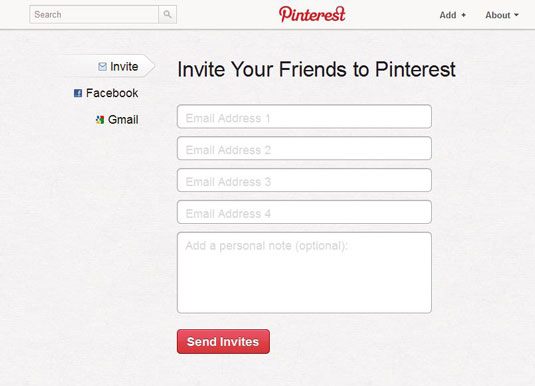The image size is (535, 386).
Task: Click into the Email Address 2 field
Action: 304,148
